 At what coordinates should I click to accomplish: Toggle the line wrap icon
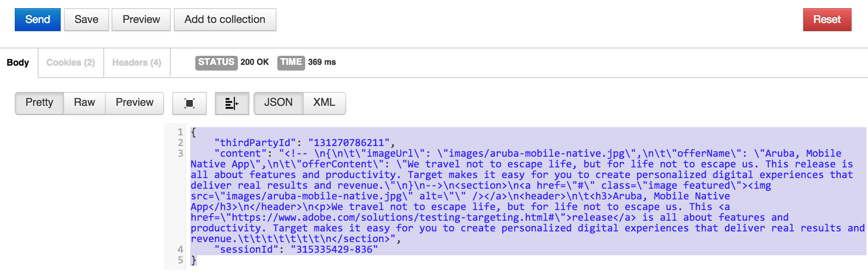232,103
